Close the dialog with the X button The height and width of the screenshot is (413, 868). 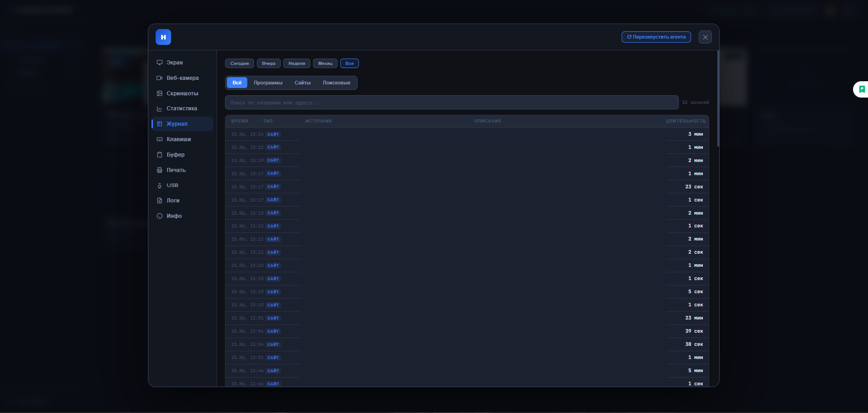tap(705, 37)
